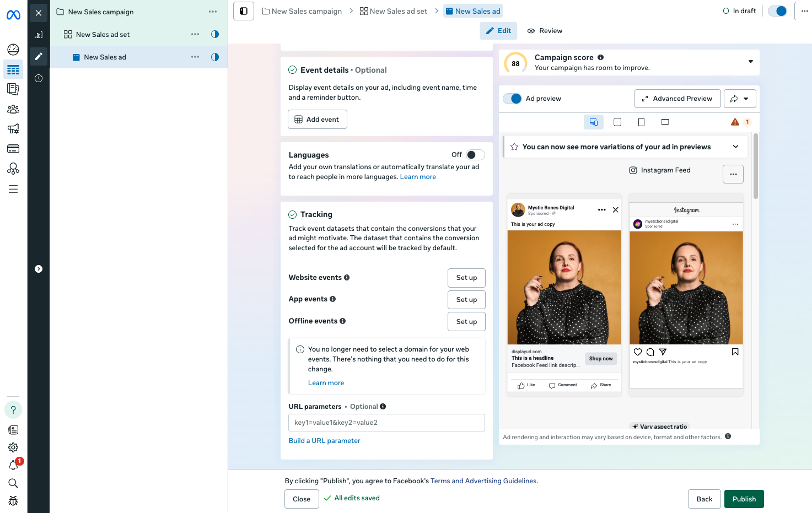
Task: Turn off the Ad preview toggle
Action: coord(513,98)
